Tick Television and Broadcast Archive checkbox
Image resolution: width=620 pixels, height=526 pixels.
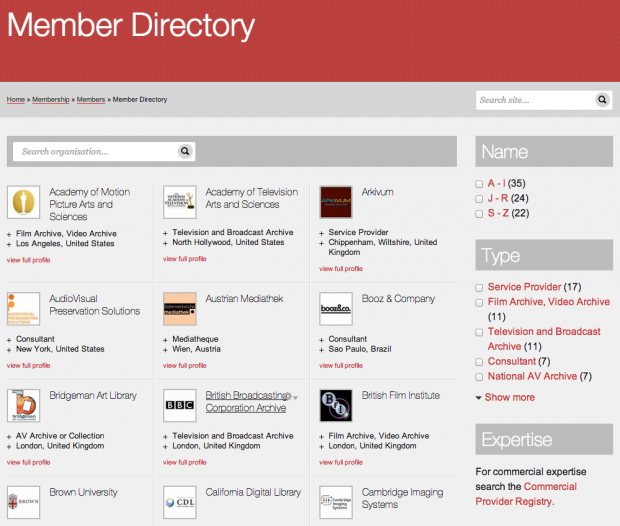click(x=479, y=332)
